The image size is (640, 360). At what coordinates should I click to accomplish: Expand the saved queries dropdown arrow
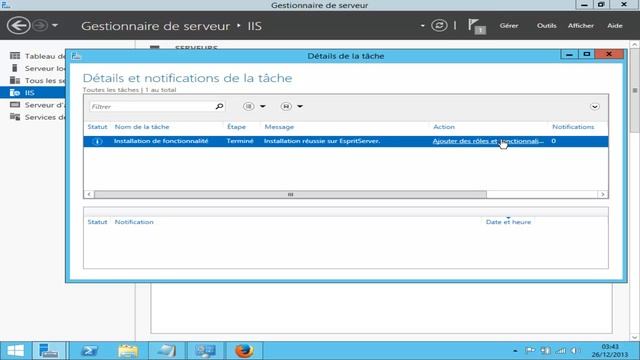pos(300,107)
